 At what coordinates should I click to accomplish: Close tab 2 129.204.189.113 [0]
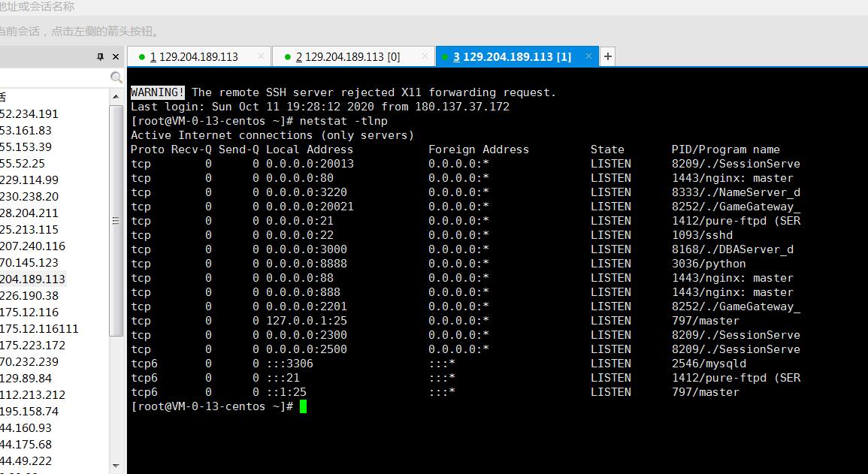425,56
